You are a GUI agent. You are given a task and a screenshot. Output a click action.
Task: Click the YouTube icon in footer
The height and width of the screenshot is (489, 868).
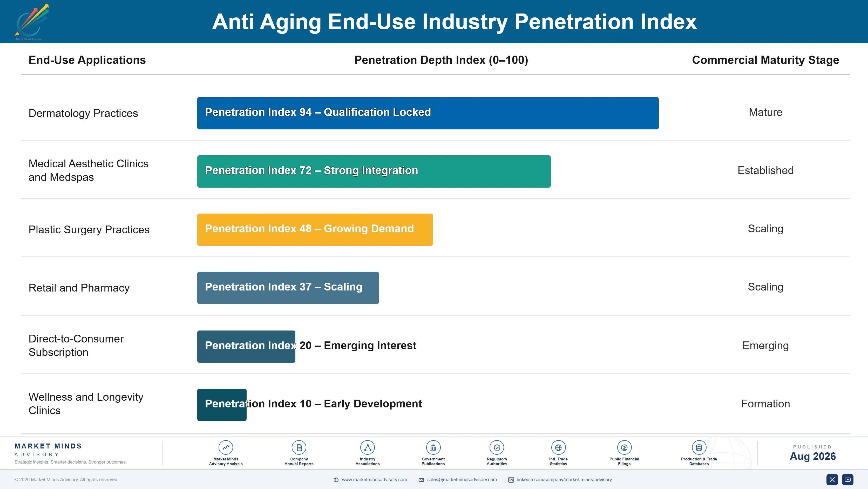848,480
